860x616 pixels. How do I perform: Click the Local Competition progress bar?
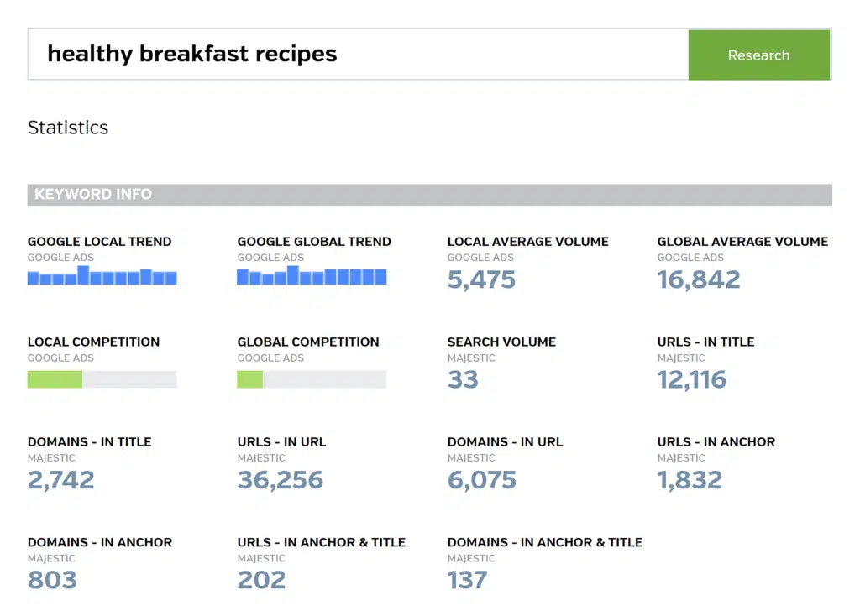tap(102, 379)
